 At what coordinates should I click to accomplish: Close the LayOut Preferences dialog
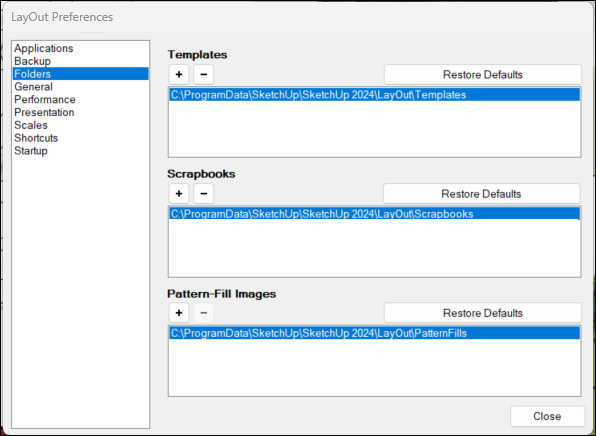pyautogui.click(x=547, y=416)
